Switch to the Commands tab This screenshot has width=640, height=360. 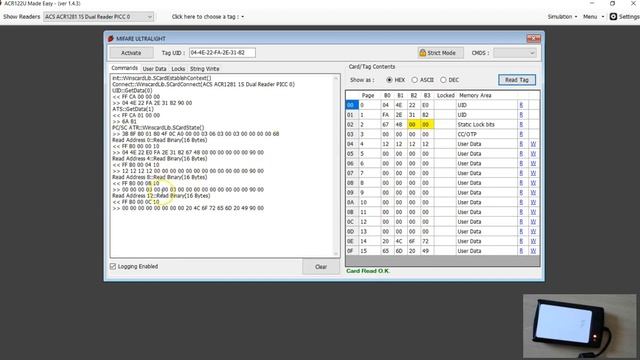tap(124, 68)
